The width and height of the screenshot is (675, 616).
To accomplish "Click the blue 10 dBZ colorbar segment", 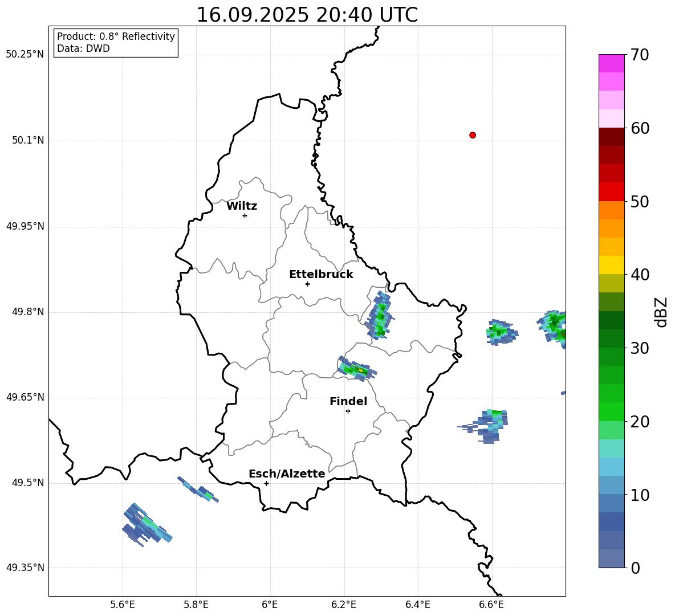I will tap(611, 503).
